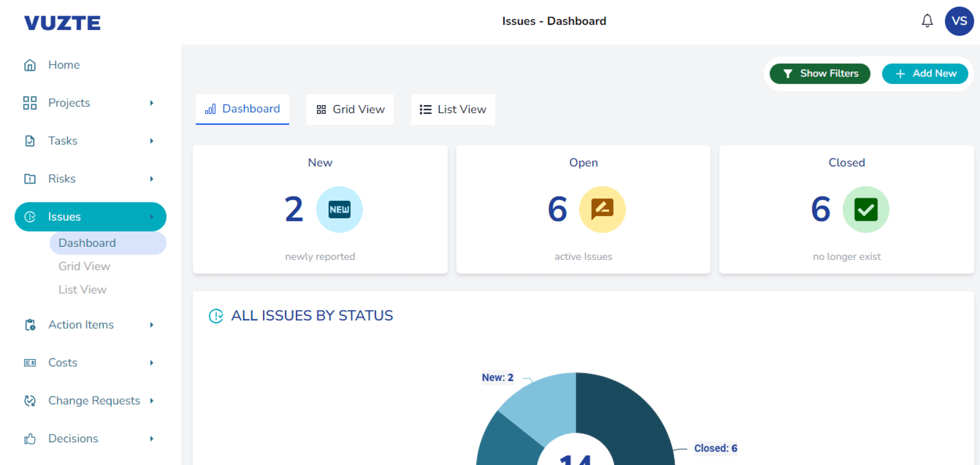Viewport: 980px width, 465px height.
Task: Expand the Projects submenu arrow
Action: (152, 103)
